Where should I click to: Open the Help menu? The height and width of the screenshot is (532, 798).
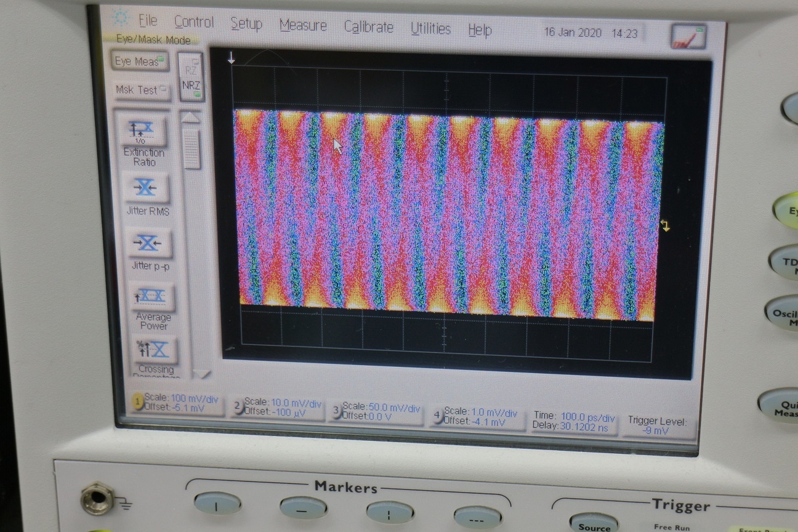coord(480,30)
